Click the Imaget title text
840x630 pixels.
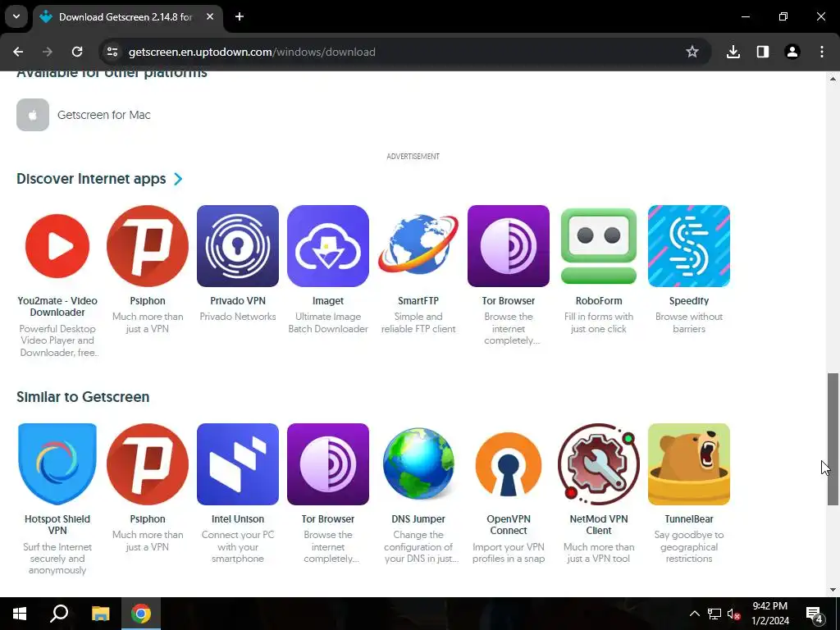pos(328,301)
